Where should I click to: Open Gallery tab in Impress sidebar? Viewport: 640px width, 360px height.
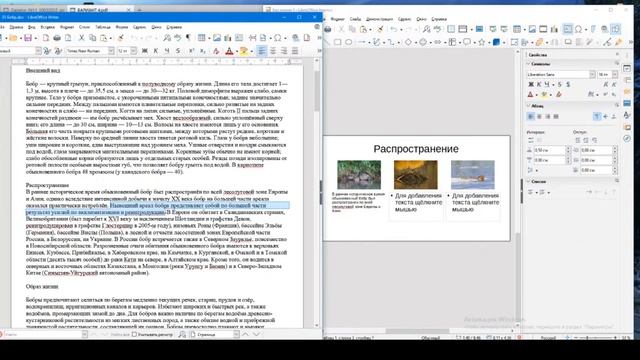pyautogui.click(x=627, y=127)
